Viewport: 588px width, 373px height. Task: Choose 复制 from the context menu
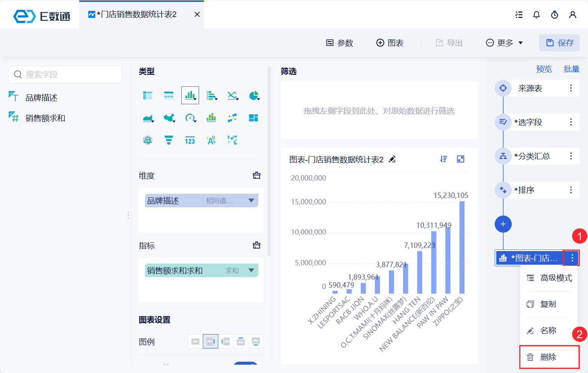click(549, 304)
